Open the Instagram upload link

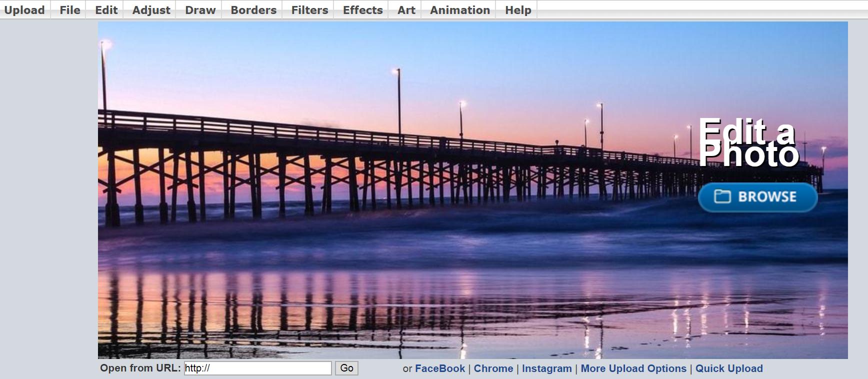[547, 368]
